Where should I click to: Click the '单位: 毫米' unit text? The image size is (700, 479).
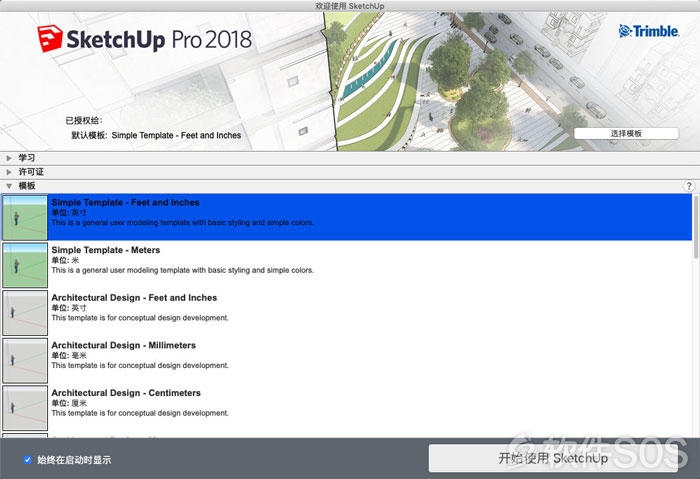(69, 355)
